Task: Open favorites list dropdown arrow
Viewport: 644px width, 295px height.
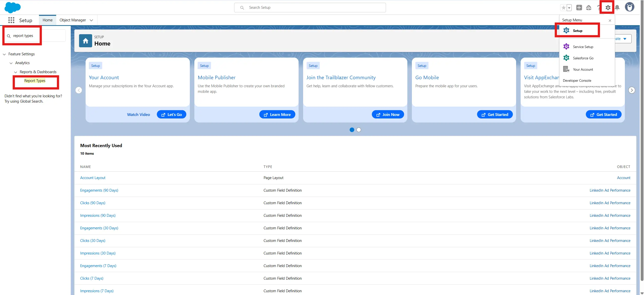Action: (569, 8)
